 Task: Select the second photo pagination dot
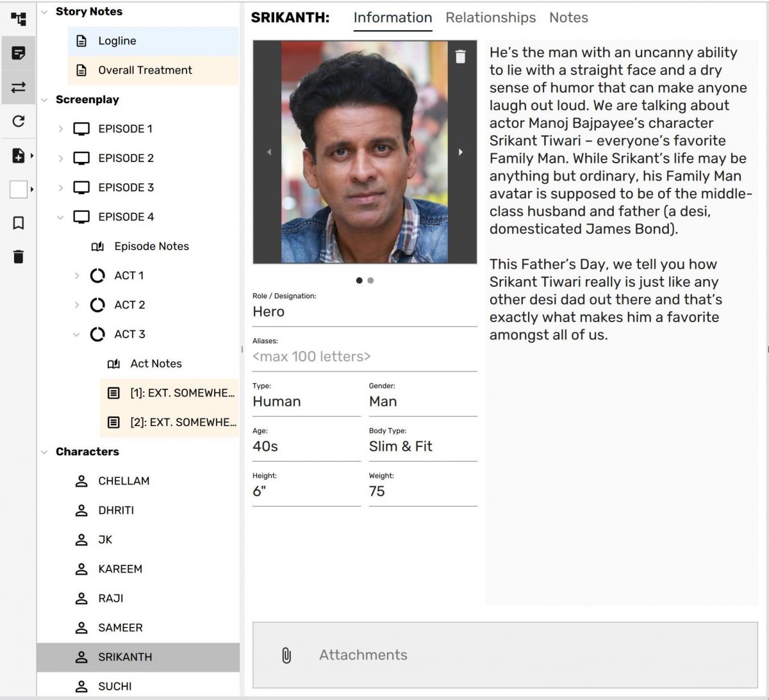tap(371, 281)
